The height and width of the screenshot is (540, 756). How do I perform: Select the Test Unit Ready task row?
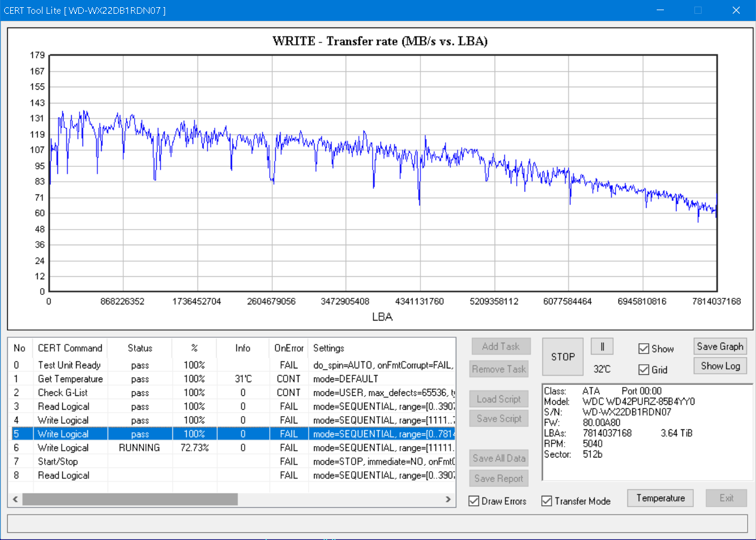(69, 365)
